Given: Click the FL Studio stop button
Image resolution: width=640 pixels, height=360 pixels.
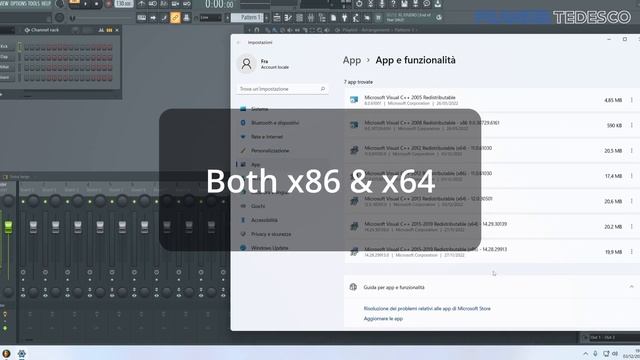Looking at the screenshot, I should (97, 4).
